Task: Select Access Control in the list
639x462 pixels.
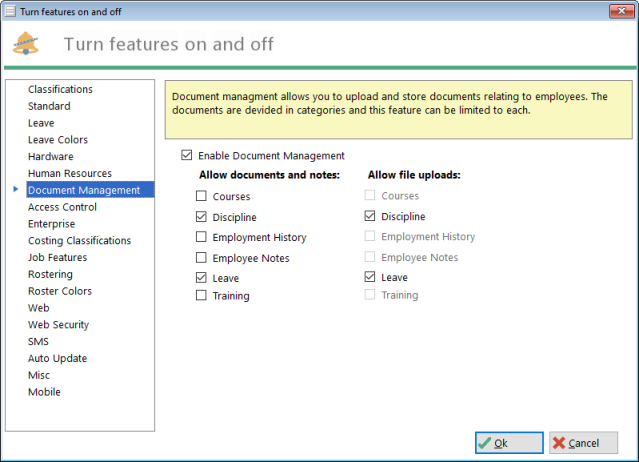Action: coord(62,207)
